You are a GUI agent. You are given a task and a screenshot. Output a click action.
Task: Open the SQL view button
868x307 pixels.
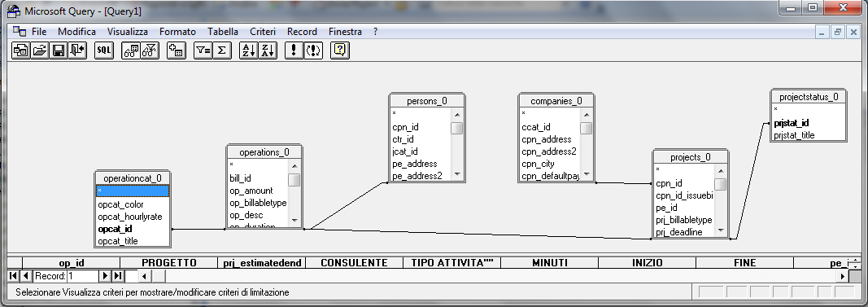(103, 50)
